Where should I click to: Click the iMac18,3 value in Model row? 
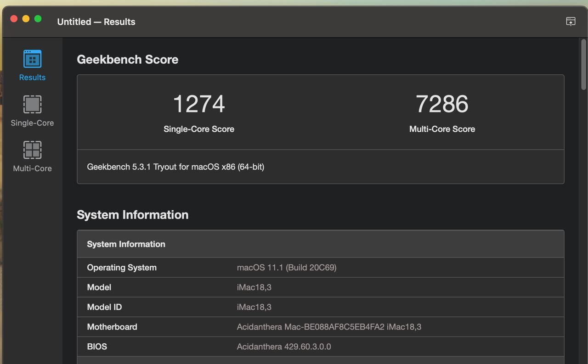(254, 287)
